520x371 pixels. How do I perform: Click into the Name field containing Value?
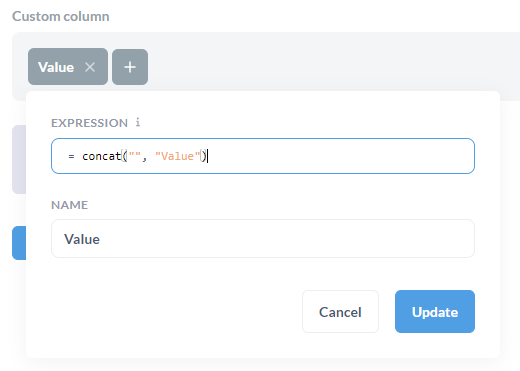click(263, 239)
